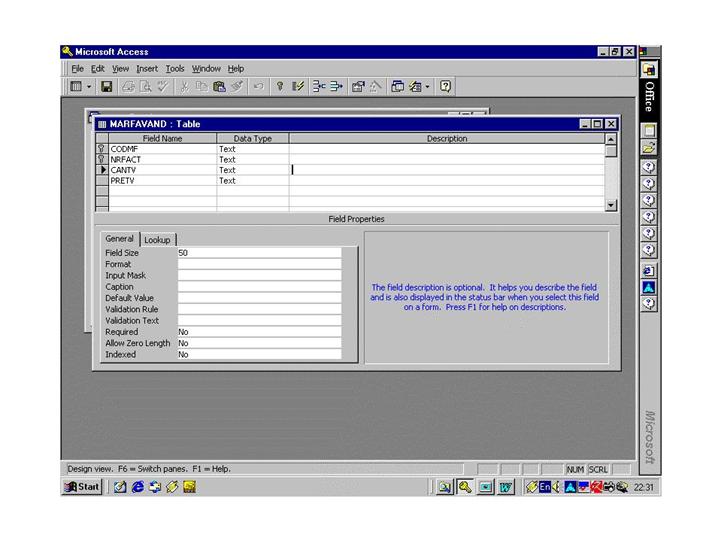The image size is (721, 541).
Task: Open the View menu
Action: point(120,69)
